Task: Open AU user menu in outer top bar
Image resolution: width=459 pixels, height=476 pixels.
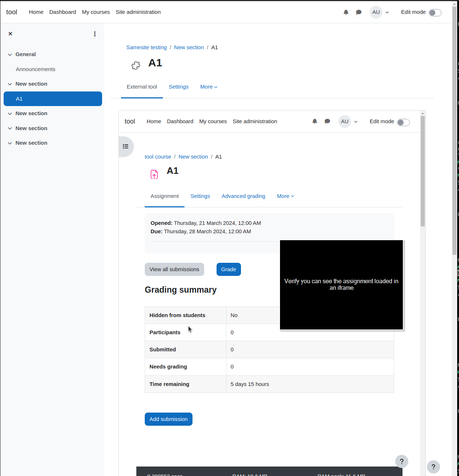Action: [380, 12]
